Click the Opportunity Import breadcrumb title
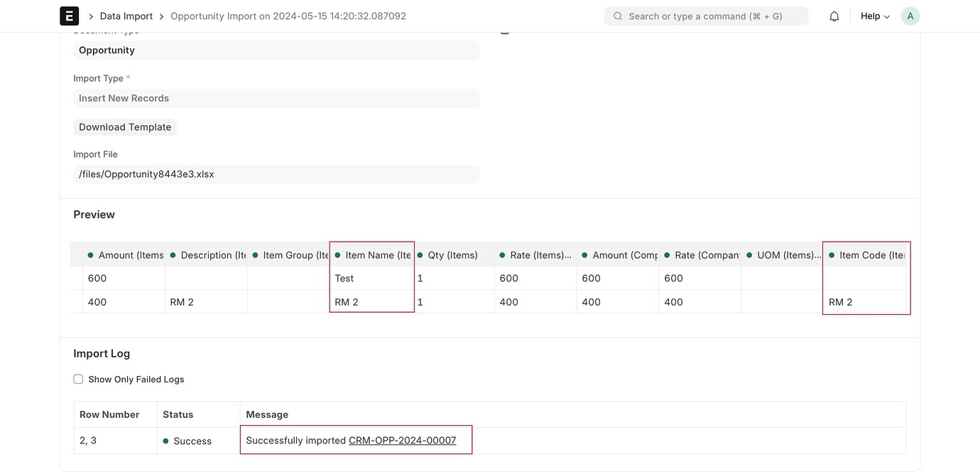This screenshot has height=472, width=980. click(x=288, y=16)
